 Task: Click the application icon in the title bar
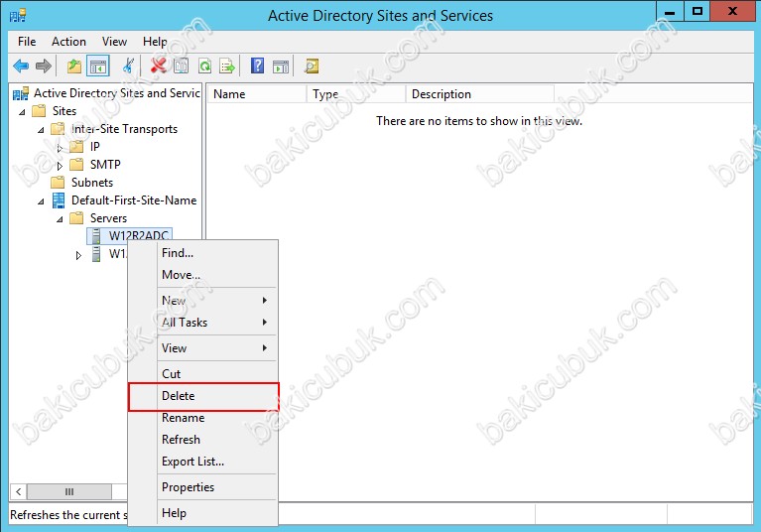pos(18,16)
